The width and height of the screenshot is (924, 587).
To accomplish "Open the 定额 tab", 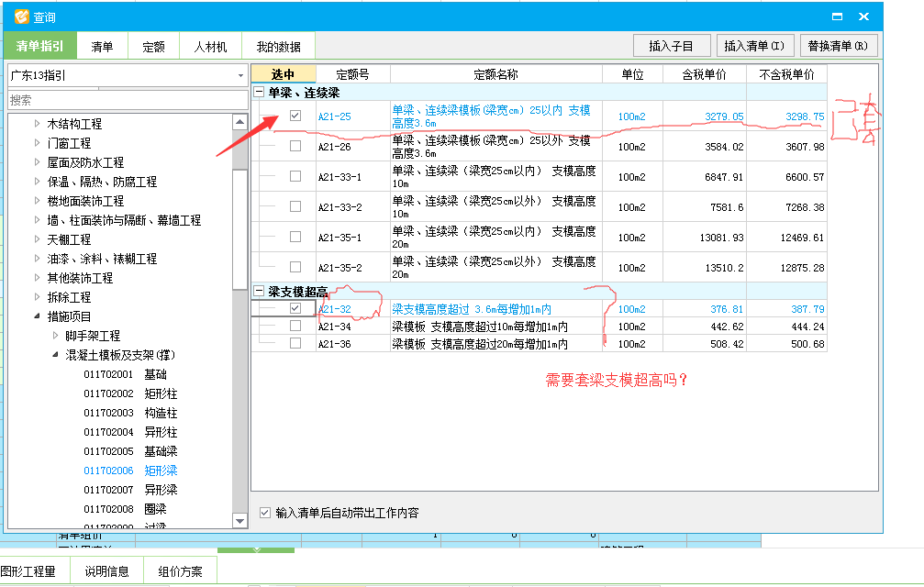I will (153, 47).
